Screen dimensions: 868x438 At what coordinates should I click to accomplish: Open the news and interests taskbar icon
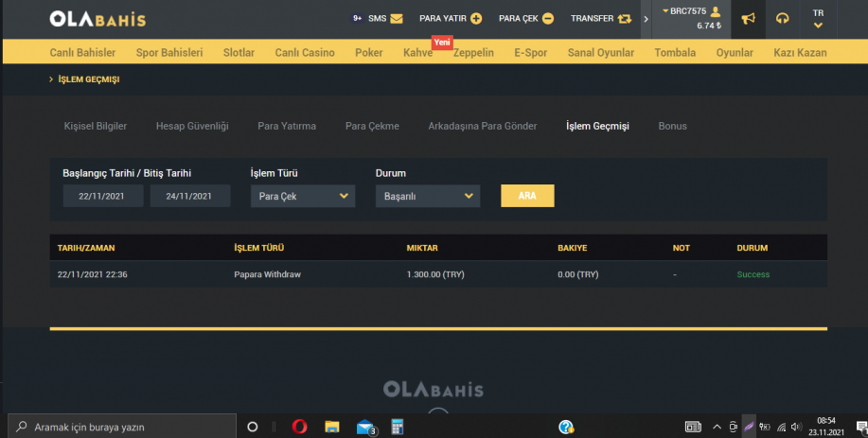click(693, 427)
